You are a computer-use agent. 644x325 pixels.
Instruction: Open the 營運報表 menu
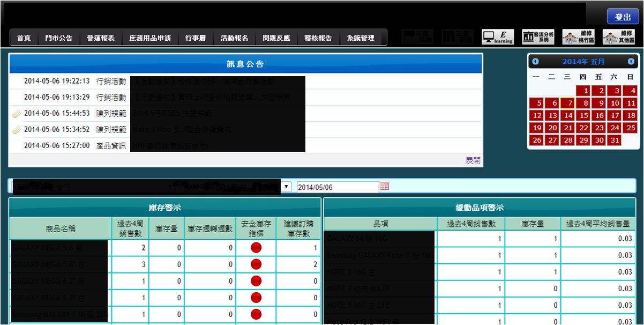tap(101, 38)
